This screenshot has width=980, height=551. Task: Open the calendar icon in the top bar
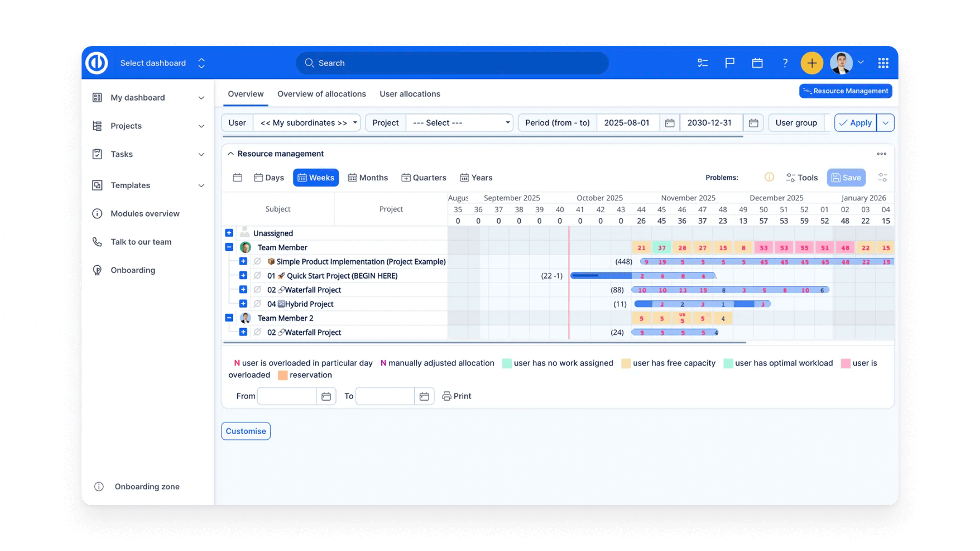757,63
